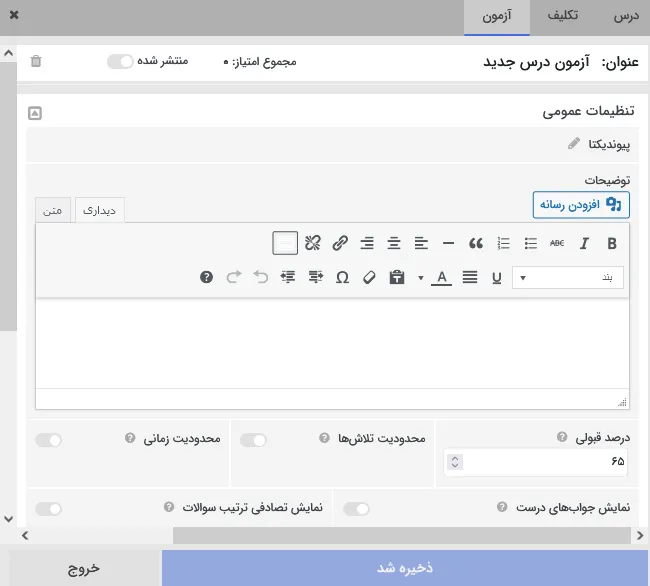Show help for درصد قبولی

click(x=562, y=437)
